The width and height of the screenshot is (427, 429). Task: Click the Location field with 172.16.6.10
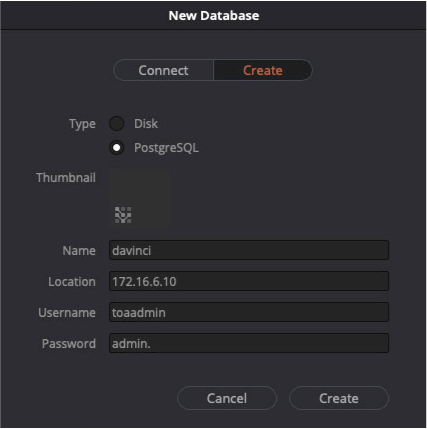click(x=249, y=281)
